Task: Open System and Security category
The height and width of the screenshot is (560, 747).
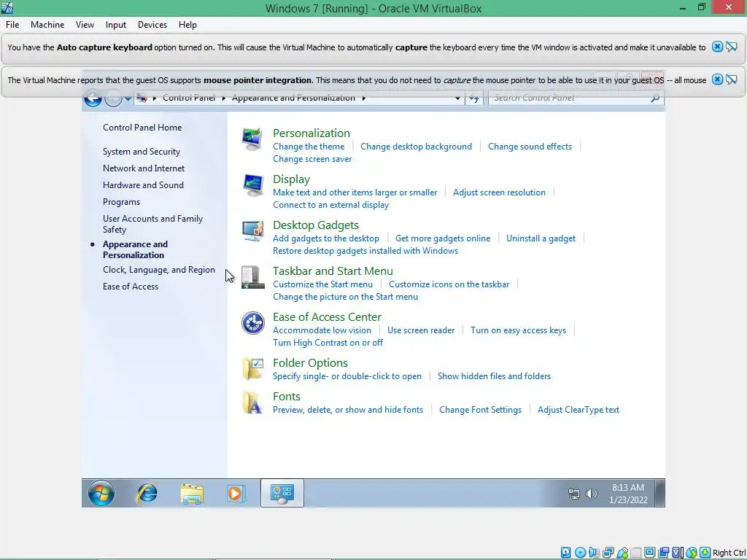Action: 142,152
